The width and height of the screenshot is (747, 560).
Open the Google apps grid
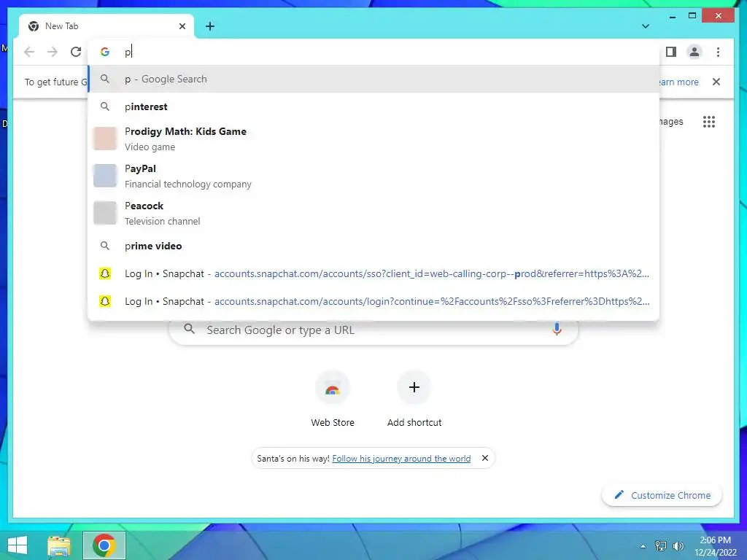[x=709, y=122]
